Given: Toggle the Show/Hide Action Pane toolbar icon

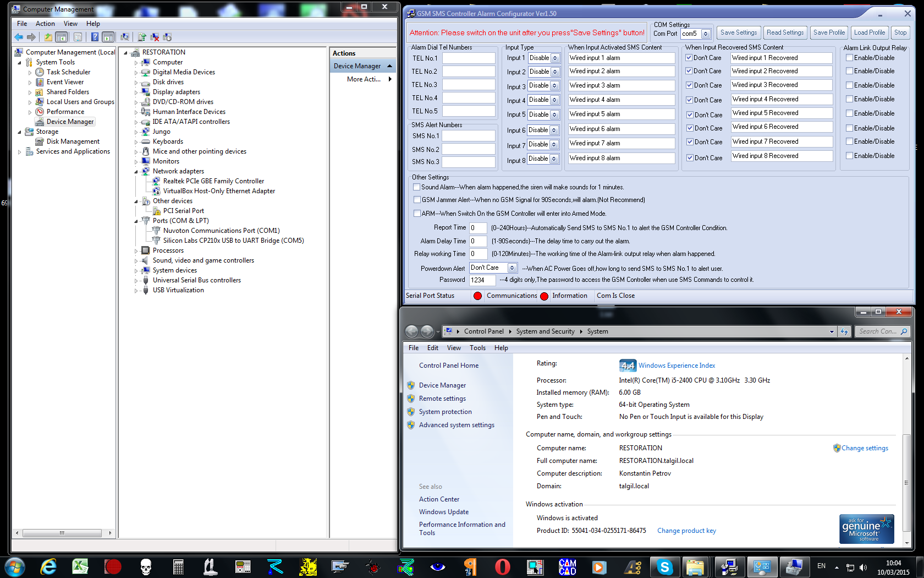Looking at the screenshot, I should pyautogui.click(x=108, y=37).
